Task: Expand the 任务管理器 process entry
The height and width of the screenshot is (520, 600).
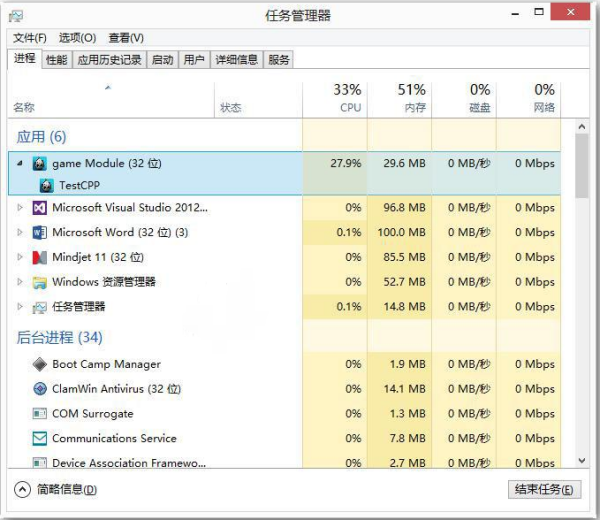Action: [x=20, y=307]
